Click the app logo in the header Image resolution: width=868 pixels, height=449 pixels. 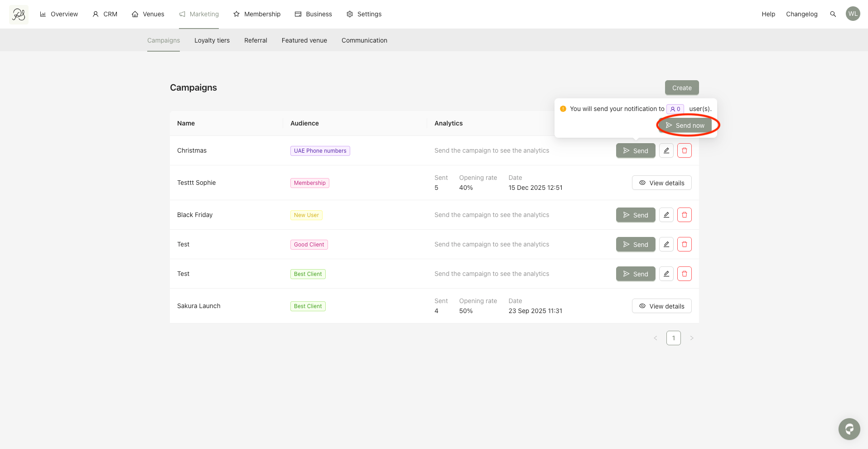click(x=19, y=14)
